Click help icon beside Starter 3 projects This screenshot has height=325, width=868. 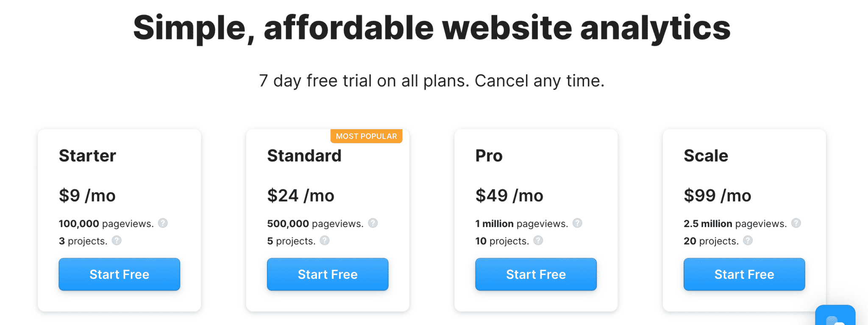[x=117, y=241]
